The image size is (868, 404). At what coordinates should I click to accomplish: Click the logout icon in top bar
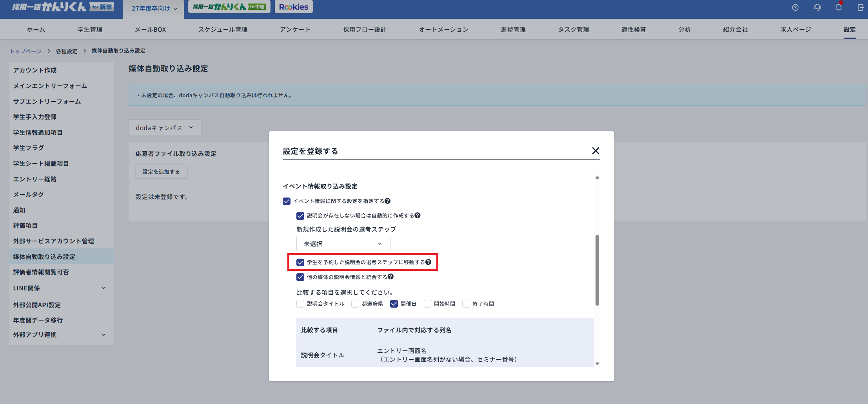click(861, 7)
